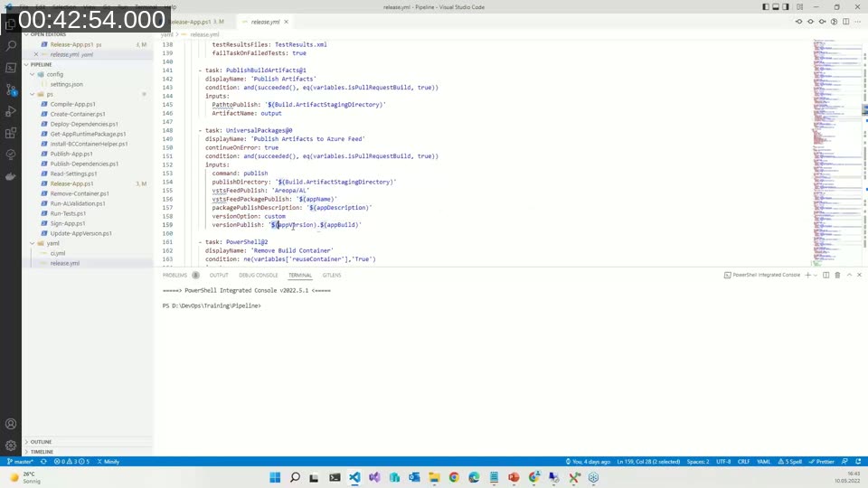The height and width of the screenshot is (488, 868).
Task: Click split editor right icon
Action: pyautogui.click(x=846, y=22)
